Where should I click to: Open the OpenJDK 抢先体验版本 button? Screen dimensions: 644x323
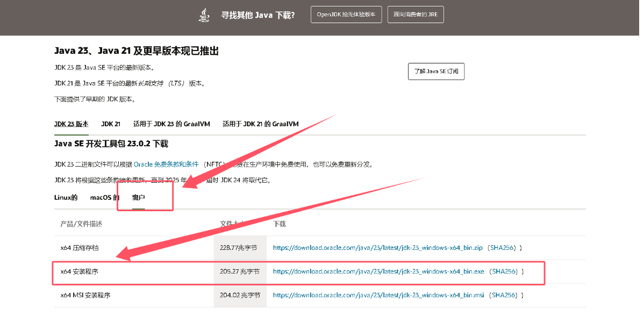pos(346,15)
